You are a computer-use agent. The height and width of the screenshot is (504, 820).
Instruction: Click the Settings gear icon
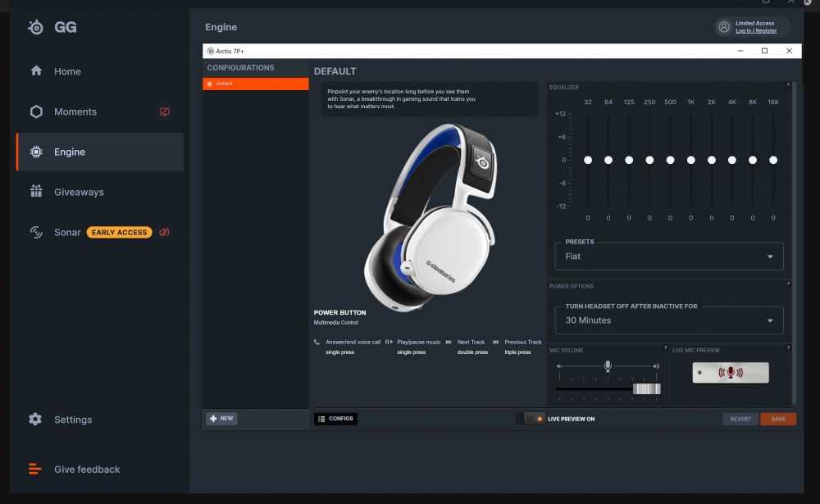[x=35, y=420]
